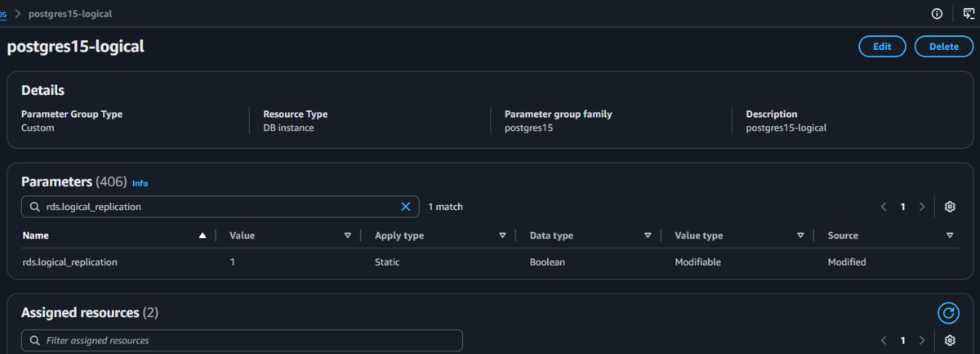Screen dimensions: 980x354
Task: Click page 1 in Parameters pagination
Action: click(x=902, y=207)
